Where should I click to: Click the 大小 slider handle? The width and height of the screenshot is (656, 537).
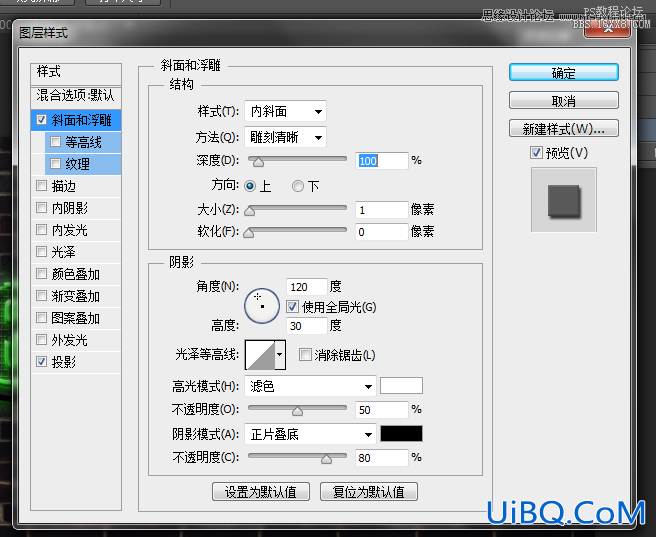coord(249,211)
